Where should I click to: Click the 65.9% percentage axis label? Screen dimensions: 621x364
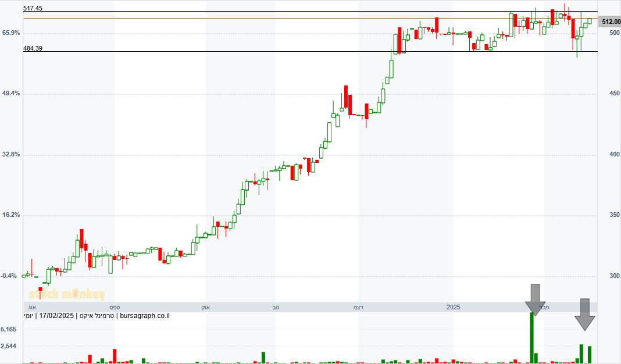pos(11,33)
